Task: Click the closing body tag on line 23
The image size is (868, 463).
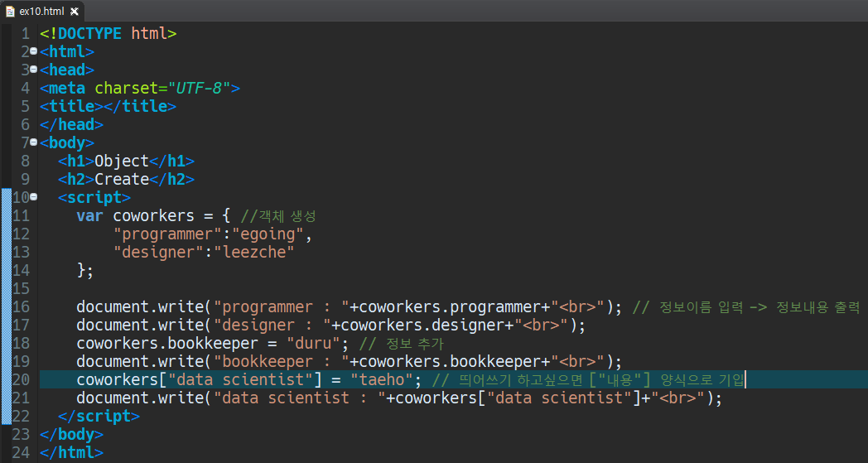Action: [x=71, y=434]
